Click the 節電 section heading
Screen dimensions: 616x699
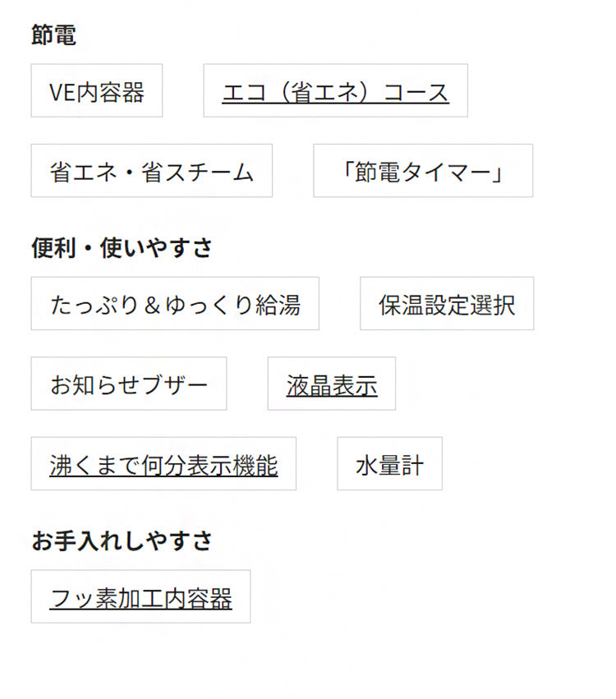click(x=53, y=34)
